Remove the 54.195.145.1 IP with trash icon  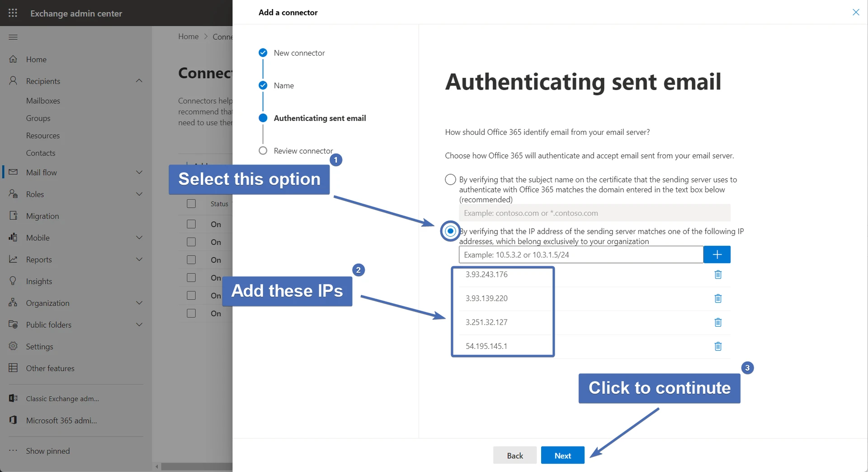[x=717, y=346]
